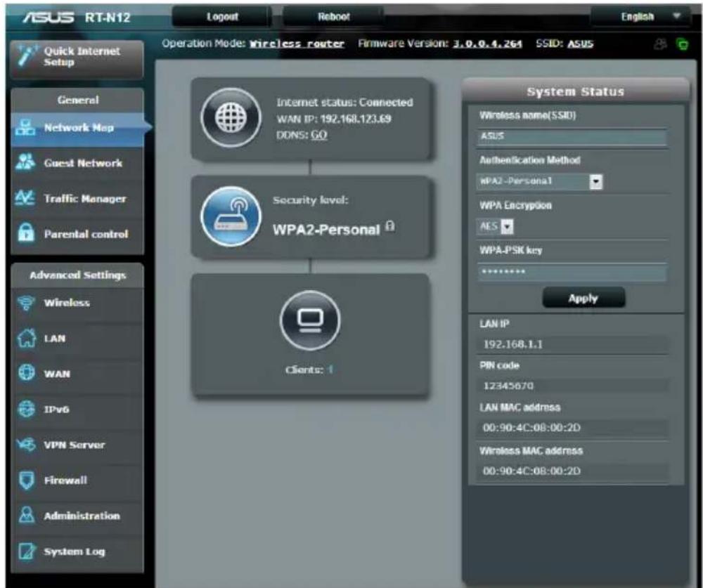703x588 pixels.
Task: Click the Parental control padlock icon
Action: point(26,233)
